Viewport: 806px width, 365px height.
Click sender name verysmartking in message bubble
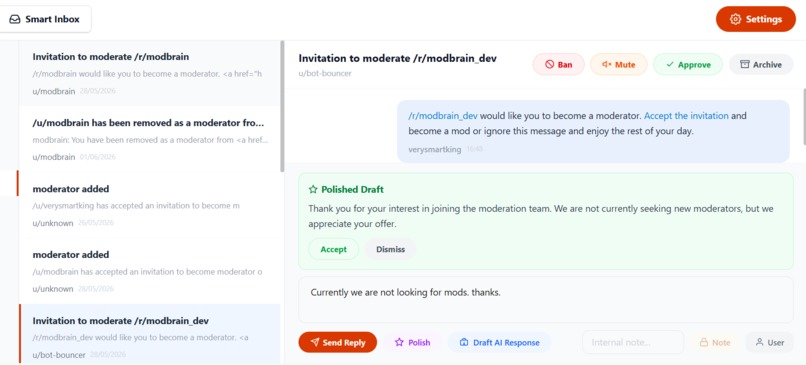pyautogui.click(x=434, y=149)
